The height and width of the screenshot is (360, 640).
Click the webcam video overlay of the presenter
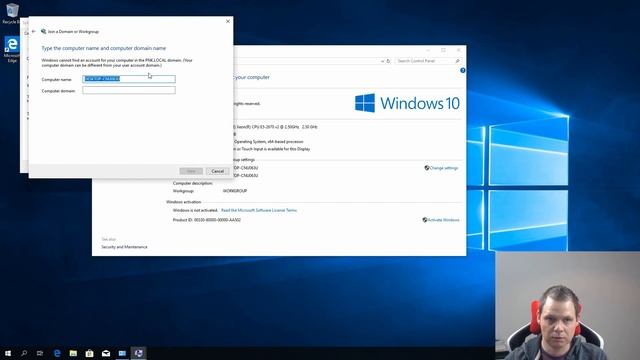point(567,306)
